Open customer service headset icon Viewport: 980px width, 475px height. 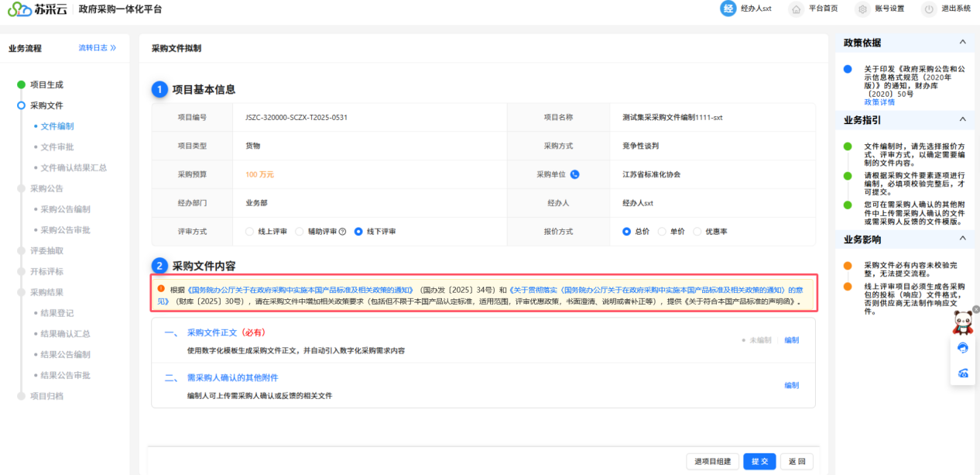click(963, 348)
